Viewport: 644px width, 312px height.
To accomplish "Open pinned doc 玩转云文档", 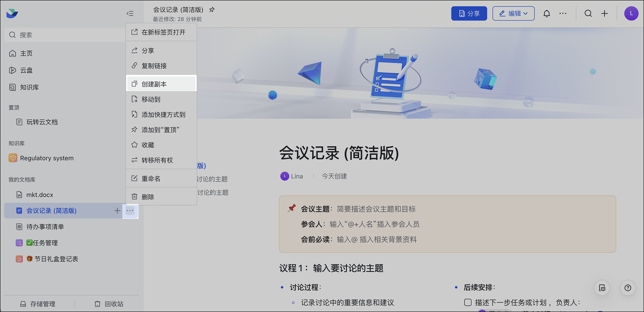I will pos(42,122).
